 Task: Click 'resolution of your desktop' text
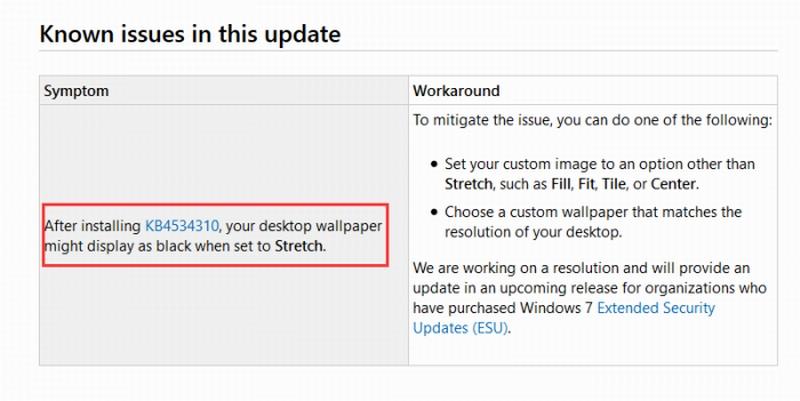(x=533, y=232)
